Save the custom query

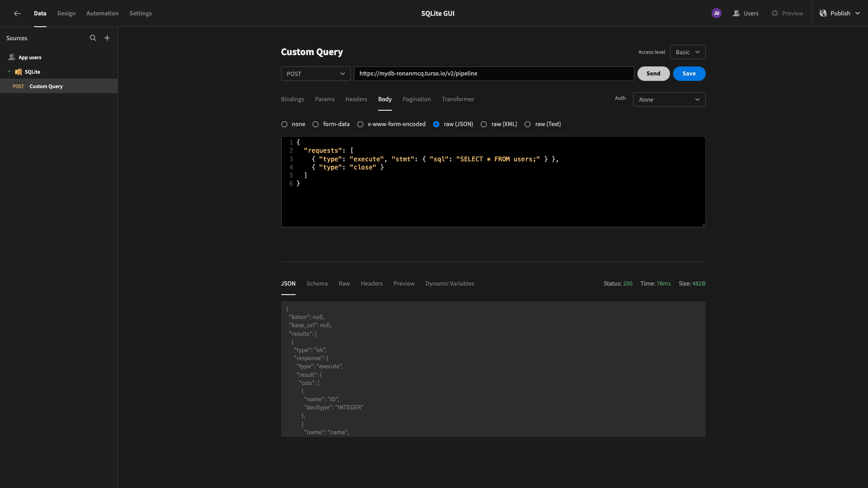click(x=689, y=74)
